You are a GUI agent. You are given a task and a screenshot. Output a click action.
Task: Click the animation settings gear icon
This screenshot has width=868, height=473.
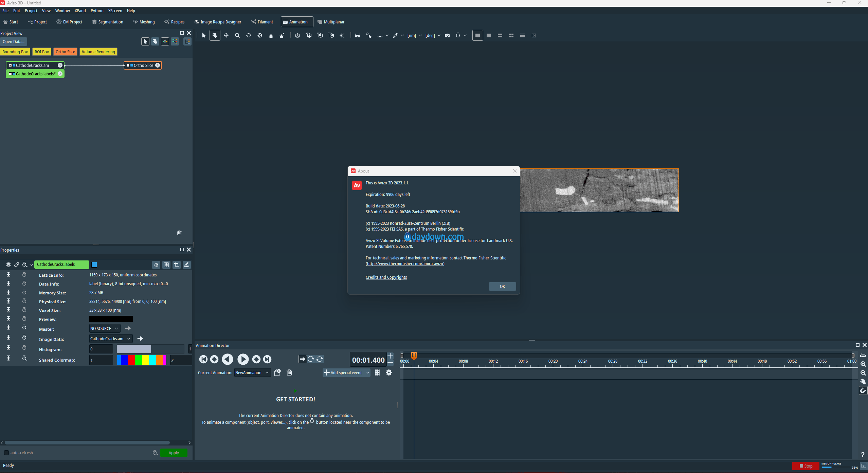pos(389,372)
